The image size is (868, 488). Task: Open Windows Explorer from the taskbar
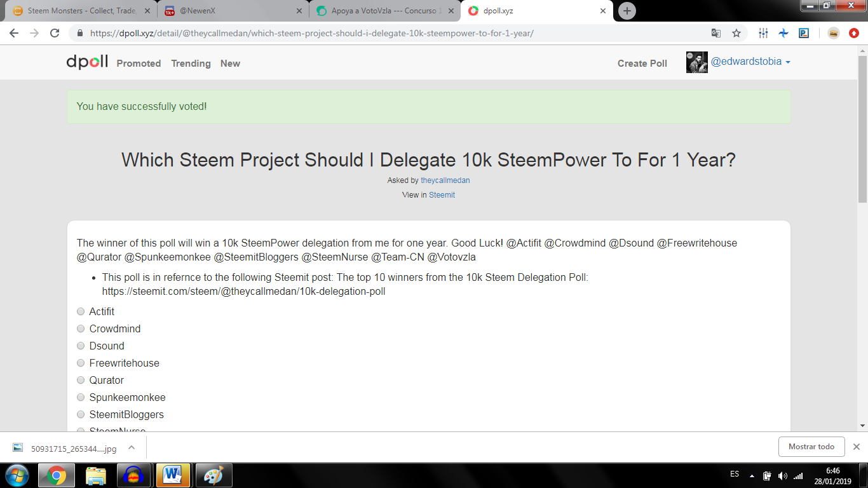pyautogui.click(x=95, y=475)
